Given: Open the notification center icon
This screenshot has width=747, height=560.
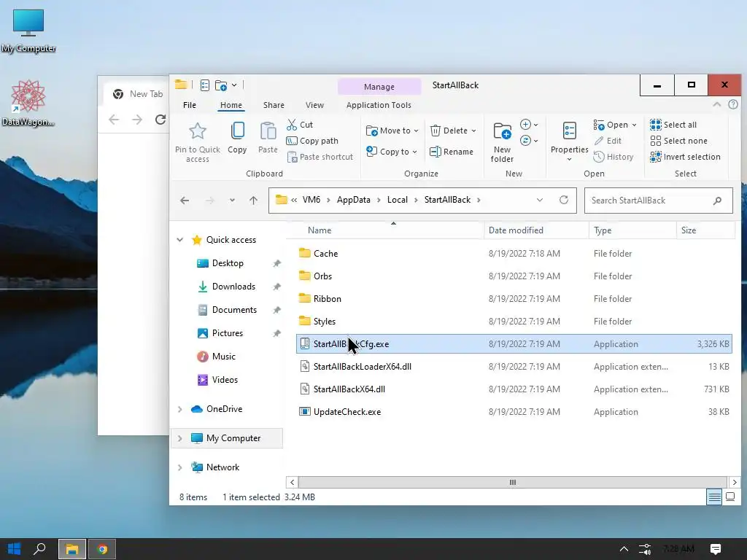Looking at the screenshot, I should (715, 549).
